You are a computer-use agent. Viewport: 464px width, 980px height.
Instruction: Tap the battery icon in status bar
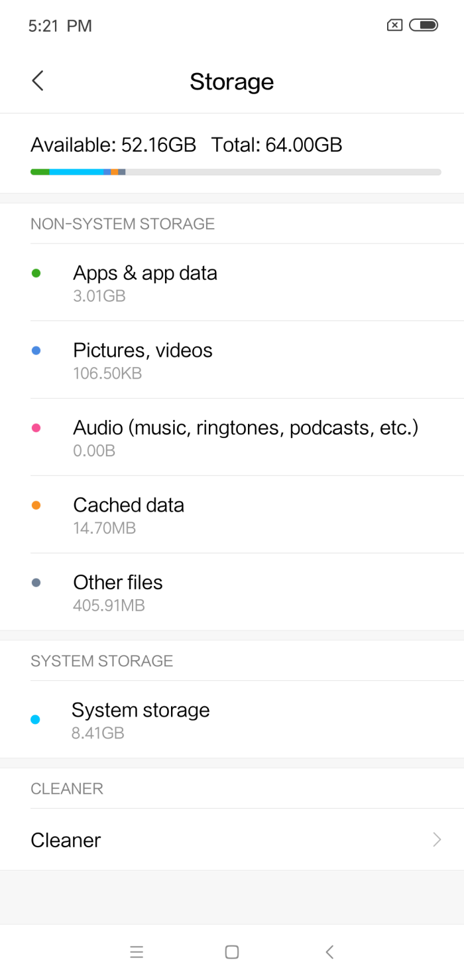(424, 25)
